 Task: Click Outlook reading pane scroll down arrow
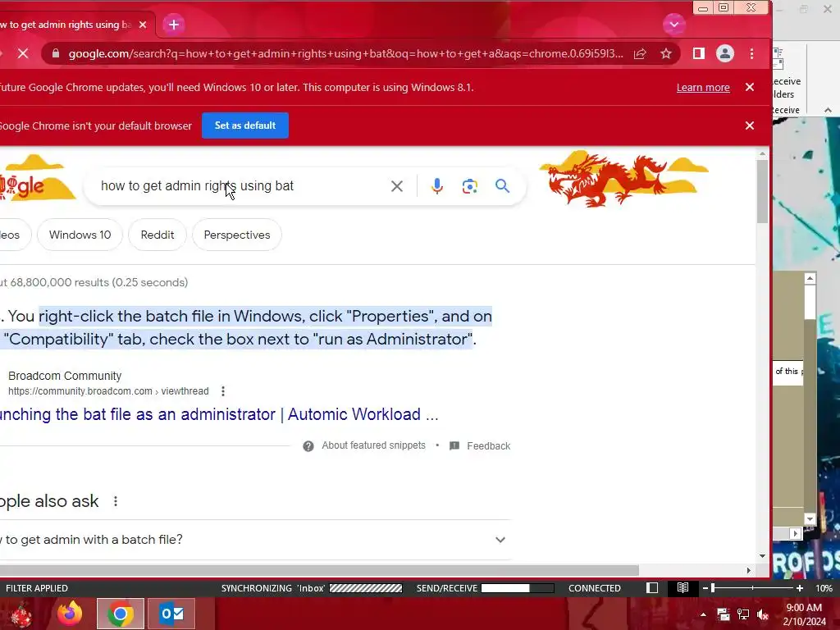click(810, 519)
